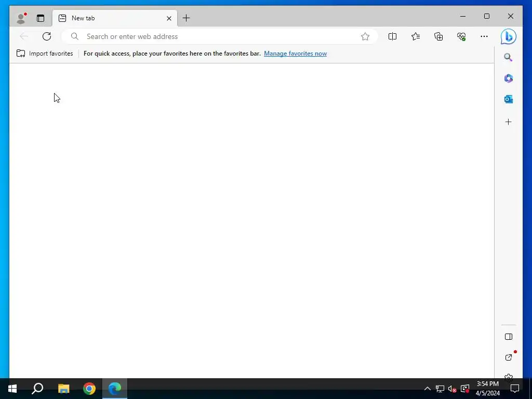Open Browser essentials heart icon
This screenshot has width=532, height=399.
click(461, 36)
